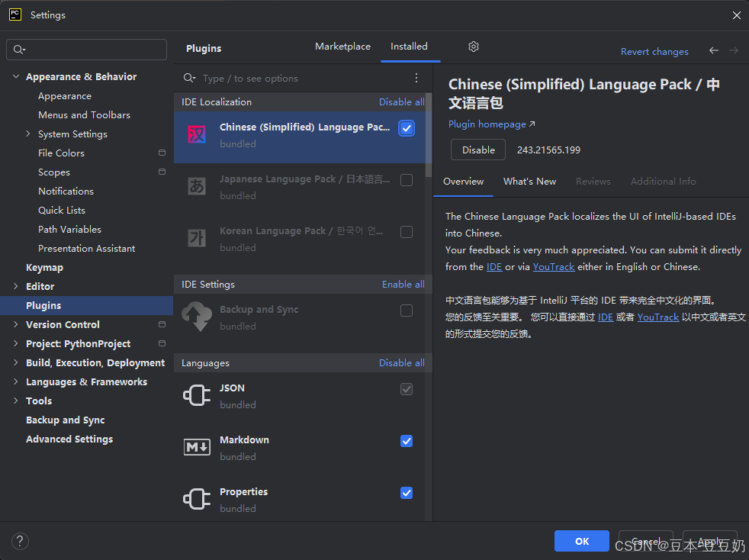
Task: Close the Settings dialog window
Action: click(x=737, y=15)
